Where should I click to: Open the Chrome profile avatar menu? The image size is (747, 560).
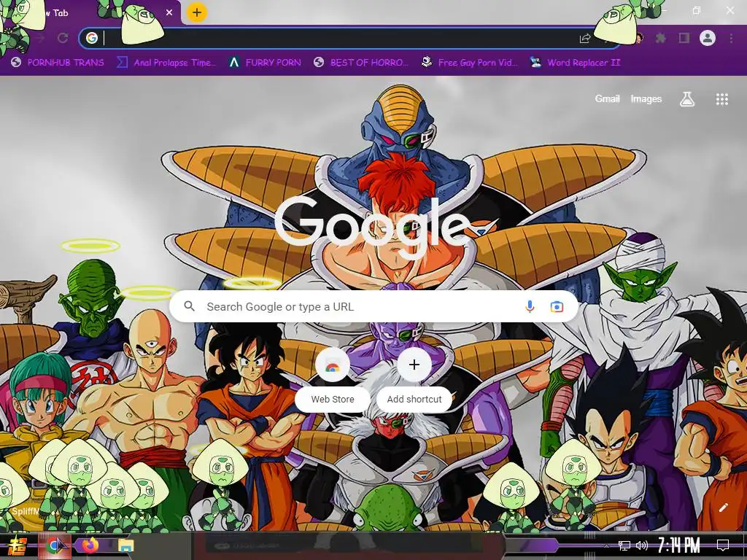click(708, 38)
